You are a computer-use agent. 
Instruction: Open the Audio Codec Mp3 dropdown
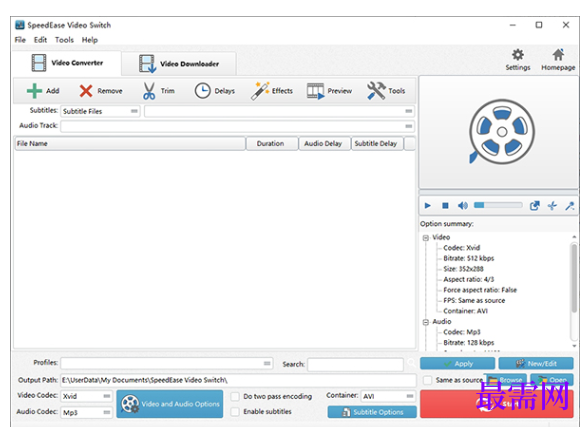(x=87, y=412)
